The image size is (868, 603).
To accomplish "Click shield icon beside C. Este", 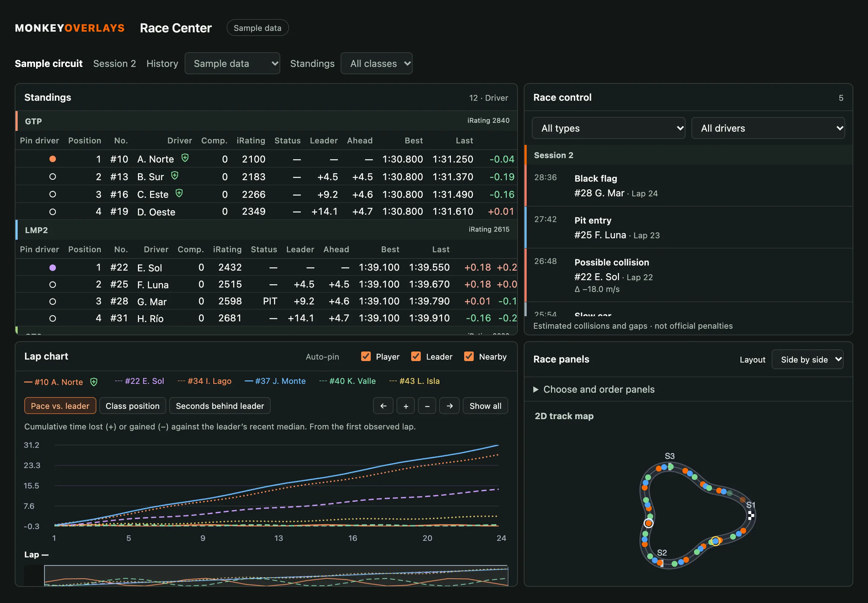I will tap(179, 193).
